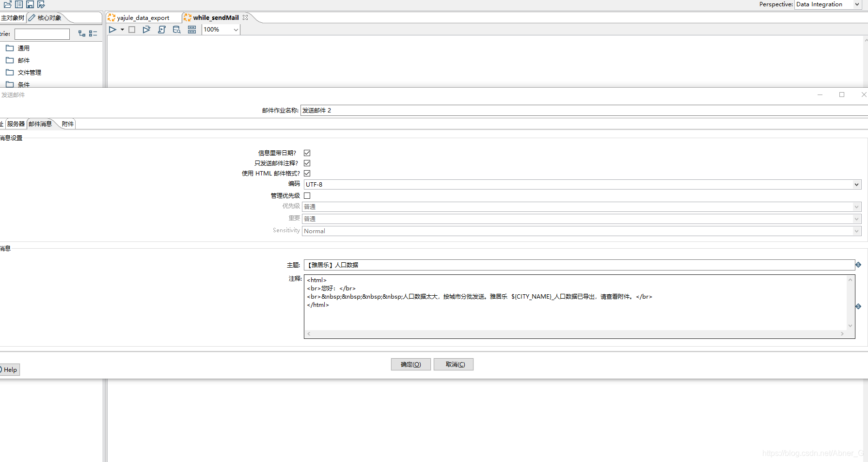Viewport: 868px width, 462px height.
Task: Click the entries search field
Action: pyautogui.click(x=42, y=34)
